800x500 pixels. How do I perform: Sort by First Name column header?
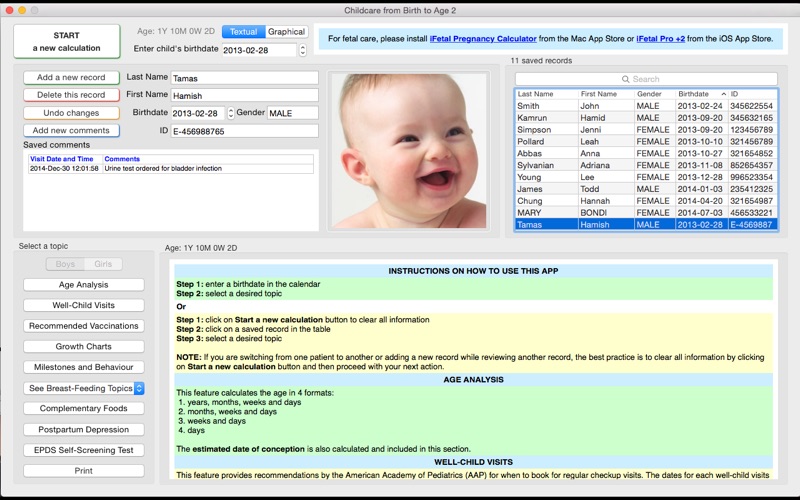tap(606, 94)
